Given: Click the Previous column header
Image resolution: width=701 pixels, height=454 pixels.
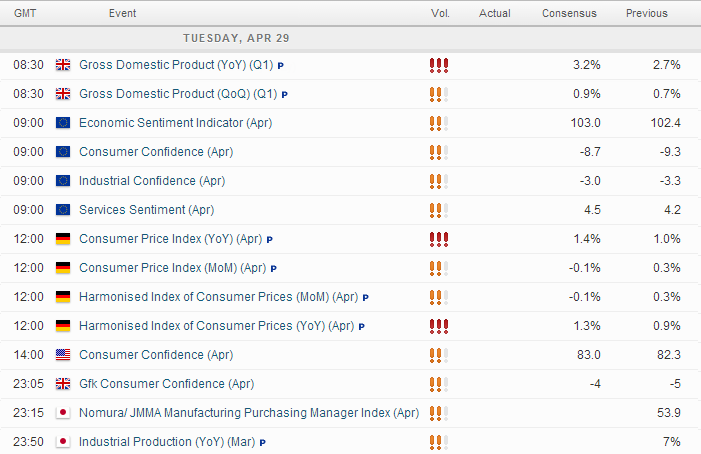Looking at the screenshot, I should click(x=646, y=13).
